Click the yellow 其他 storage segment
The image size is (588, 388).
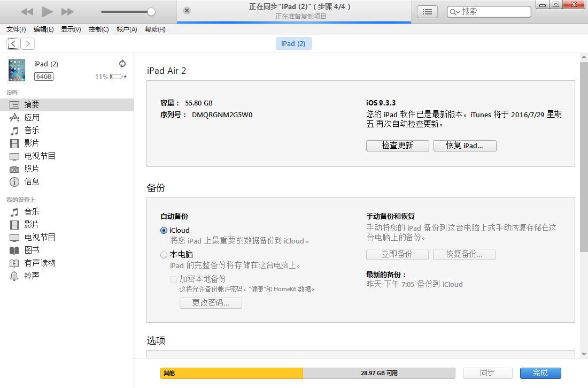click(x=232, y=374)
